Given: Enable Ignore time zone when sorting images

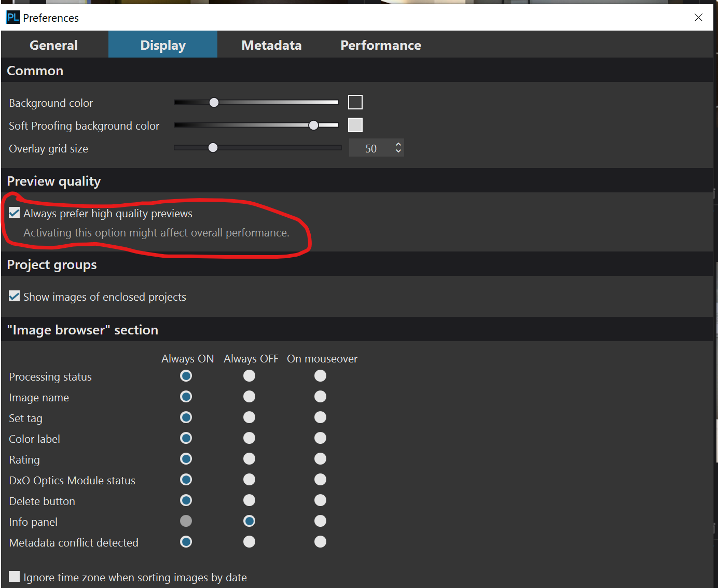Looking at the screenshot, I should 15,577.
